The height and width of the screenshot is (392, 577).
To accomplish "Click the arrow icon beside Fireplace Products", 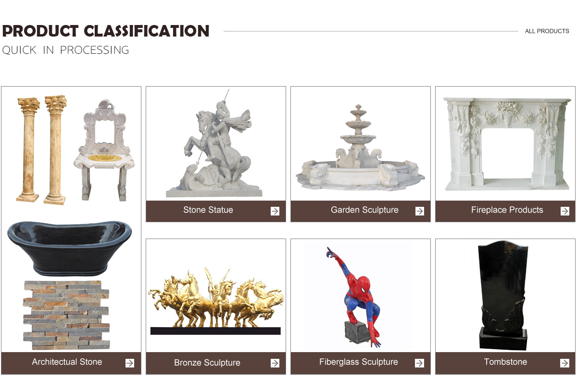I will [x=565, y=211].
